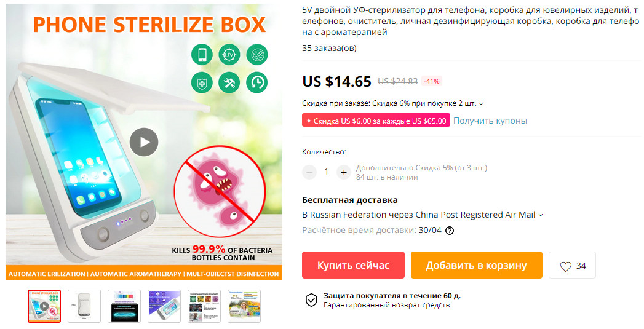
Task: Click the Добавить в корзину button
Action: click(x=477, y=265)
